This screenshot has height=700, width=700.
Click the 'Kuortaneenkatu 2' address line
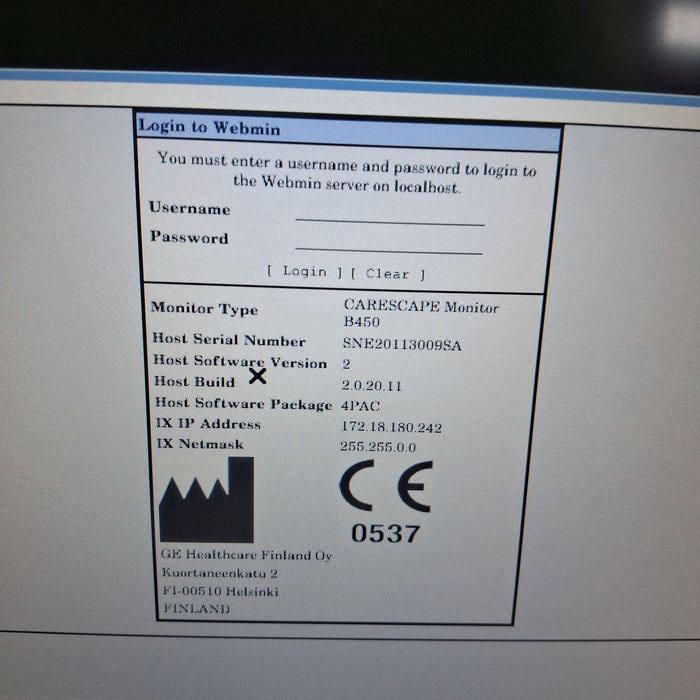coord(220,573)
